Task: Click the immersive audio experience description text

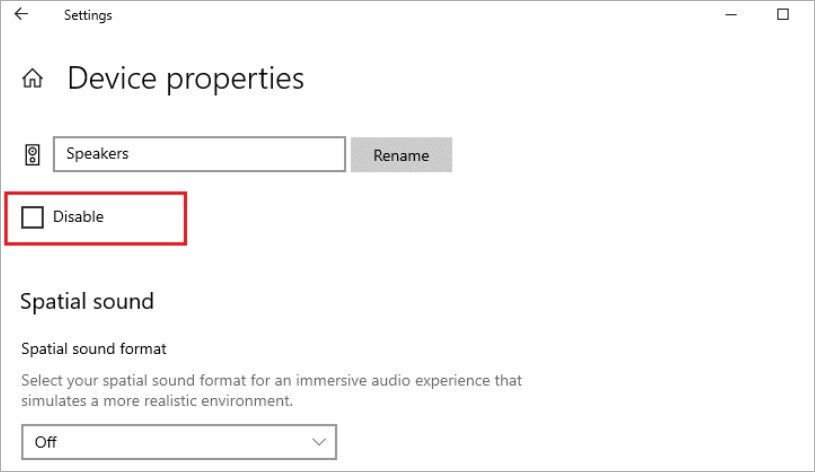Action: [x=271, y=381]
